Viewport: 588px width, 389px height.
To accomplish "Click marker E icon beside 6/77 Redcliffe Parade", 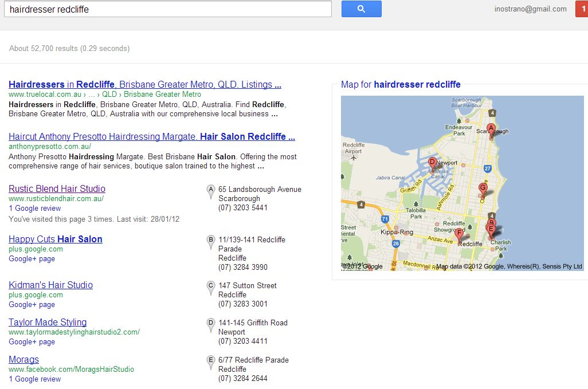I will tap(211, 362).
